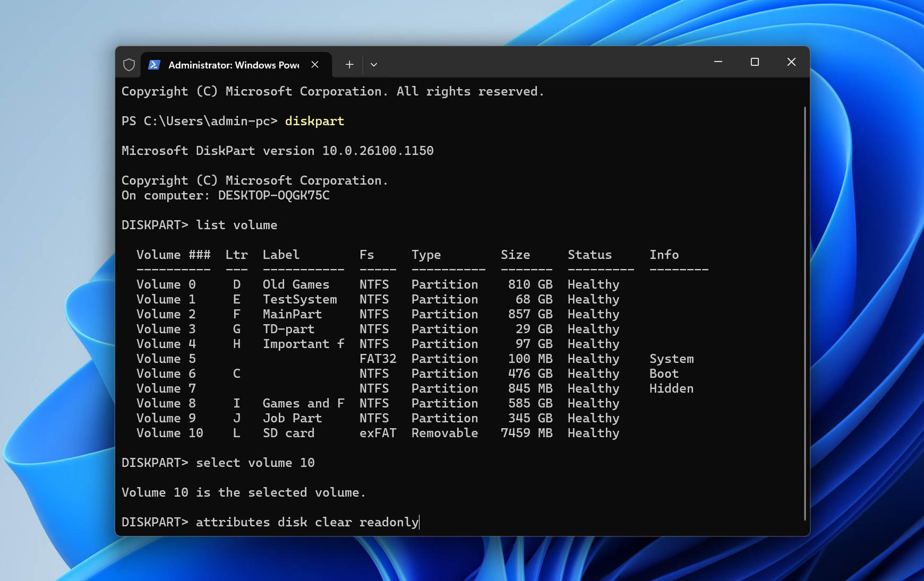
Task: Expand the new tab profile dropdown
Action: (x=374, y=65)
